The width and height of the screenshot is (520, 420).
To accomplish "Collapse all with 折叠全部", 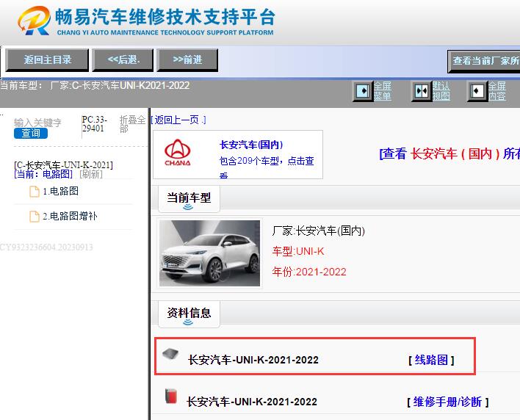I will point(132,124).
